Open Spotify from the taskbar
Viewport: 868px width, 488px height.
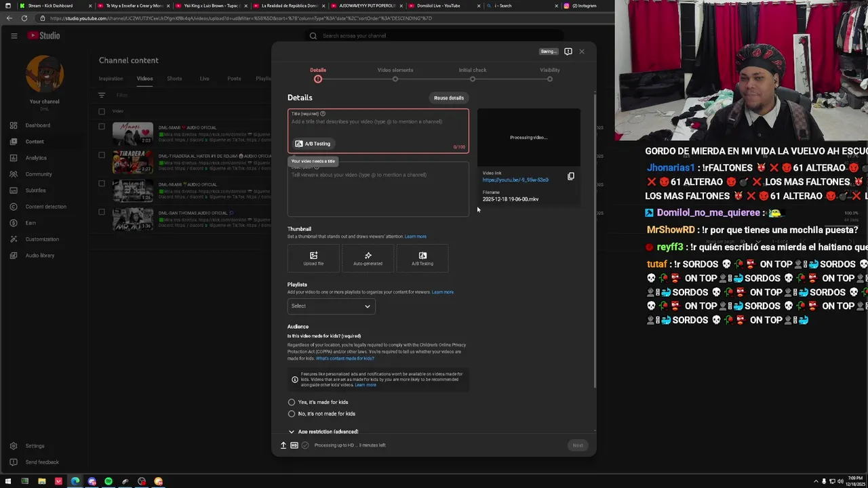(108, 481)
